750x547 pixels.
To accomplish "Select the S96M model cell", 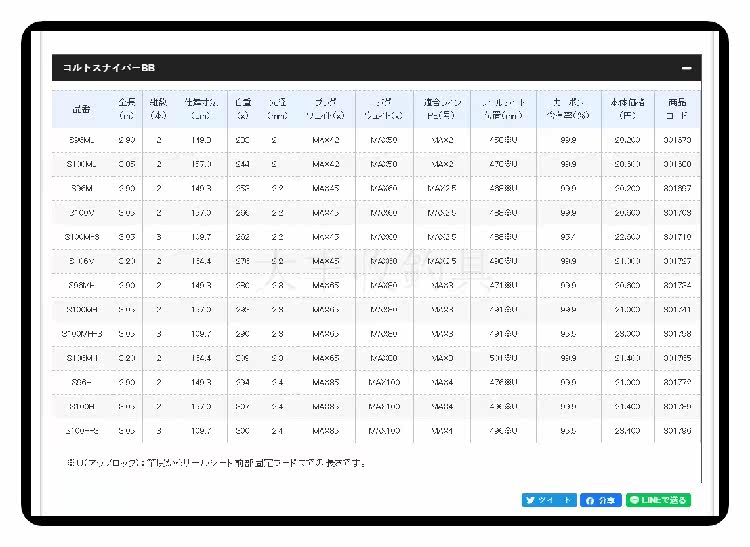I will pyautogui.click(x=82, y=188).
